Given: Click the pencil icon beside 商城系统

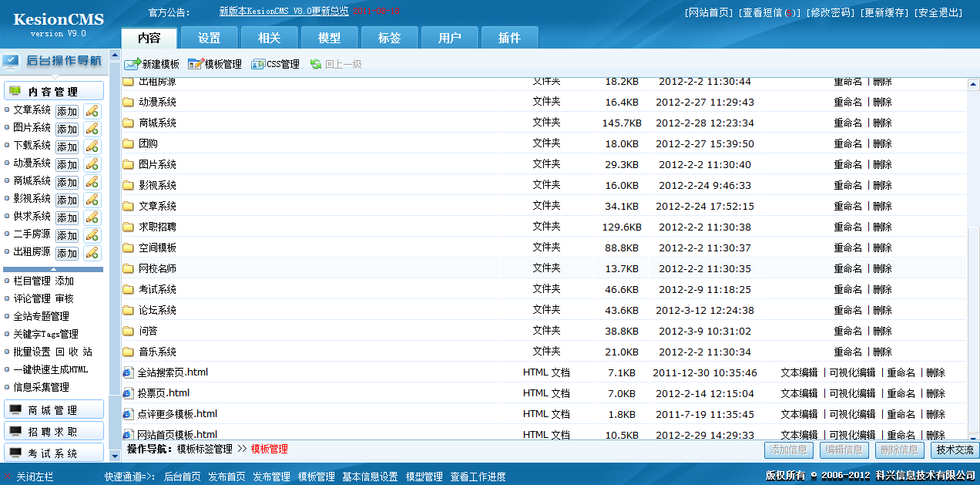Looking at the screenshot, I should coord(92,182).
